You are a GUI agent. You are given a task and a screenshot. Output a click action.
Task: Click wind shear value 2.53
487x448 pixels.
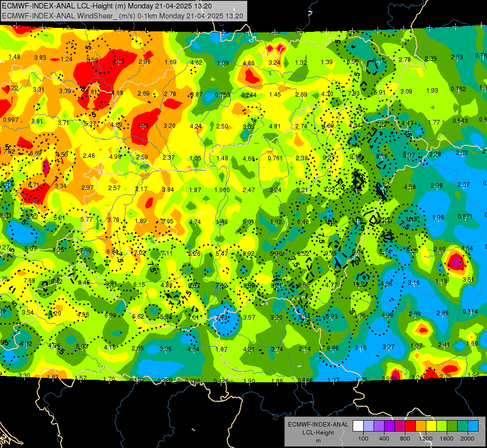[x=457, y=57]
